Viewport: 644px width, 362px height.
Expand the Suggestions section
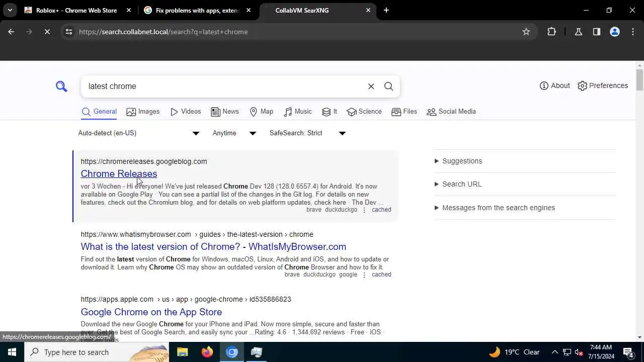458,161
